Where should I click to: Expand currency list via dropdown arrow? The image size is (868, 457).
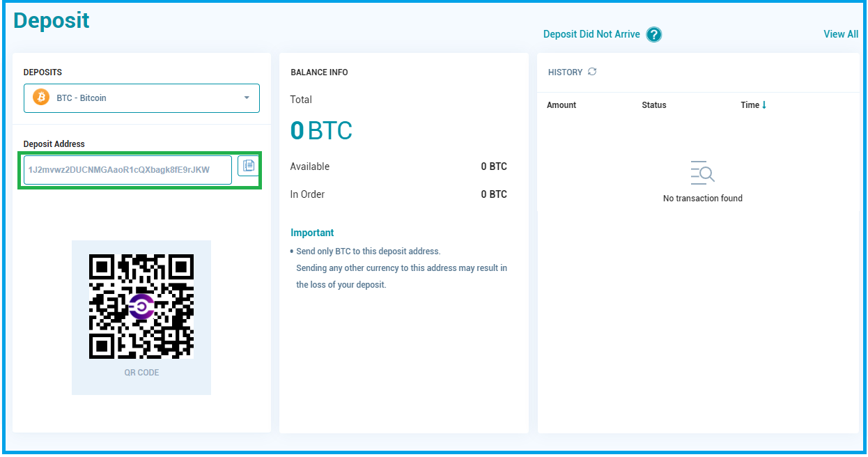[x=247, y=98]
